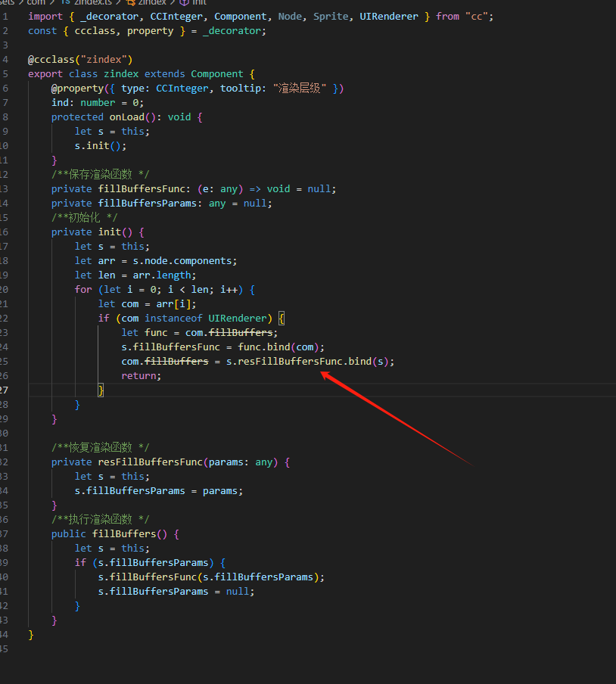
Task: Open the init method breadcrumb item
Action: tap(193, 2)
